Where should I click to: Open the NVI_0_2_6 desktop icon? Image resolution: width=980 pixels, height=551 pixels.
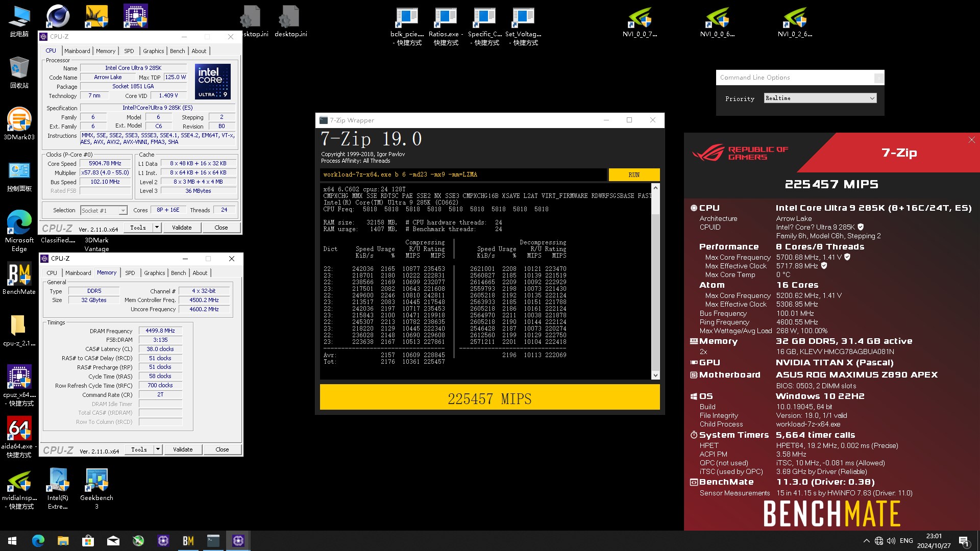click(x=795, y=22)
